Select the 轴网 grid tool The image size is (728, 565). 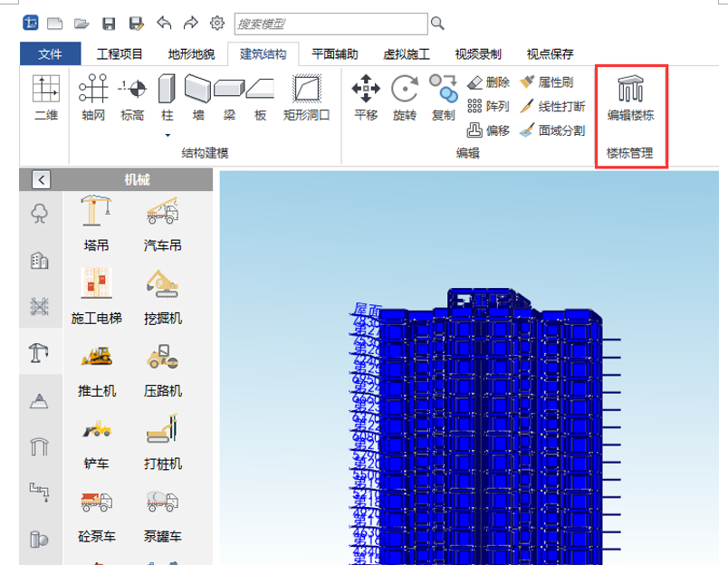tap(93, 98)
